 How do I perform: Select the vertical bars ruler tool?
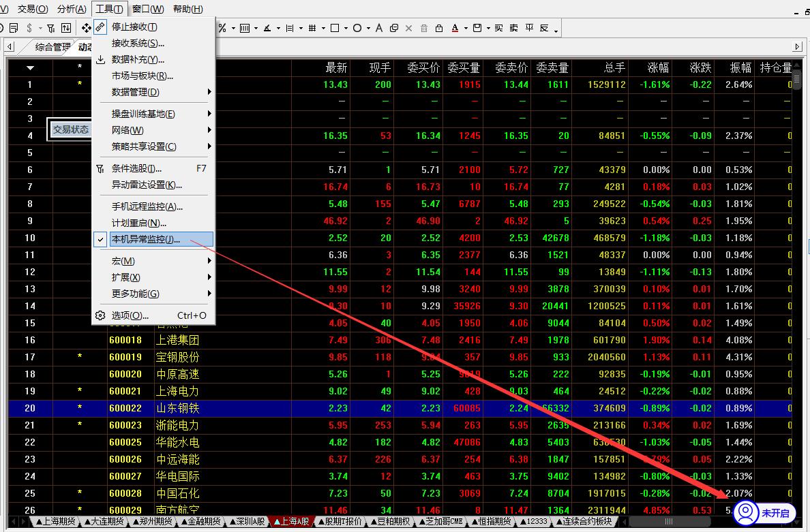(x=245, y=28)
